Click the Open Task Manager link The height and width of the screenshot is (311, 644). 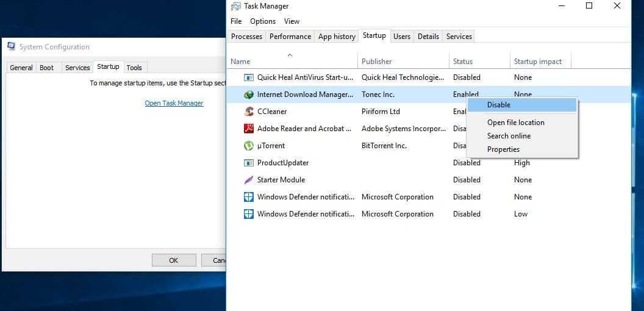click(174, 103)
